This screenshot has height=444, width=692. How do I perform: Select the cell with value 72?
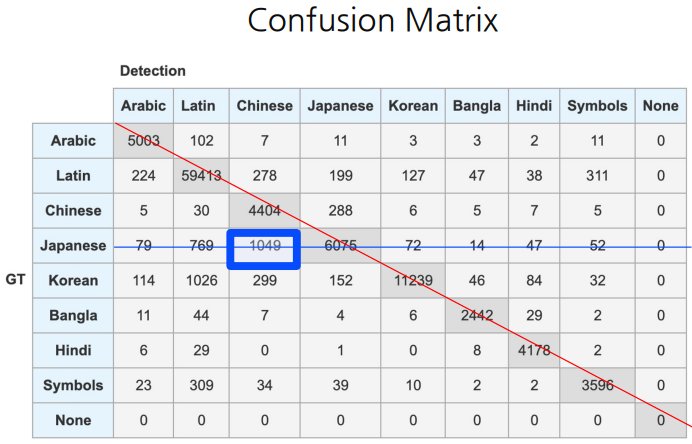click(413, 245)
